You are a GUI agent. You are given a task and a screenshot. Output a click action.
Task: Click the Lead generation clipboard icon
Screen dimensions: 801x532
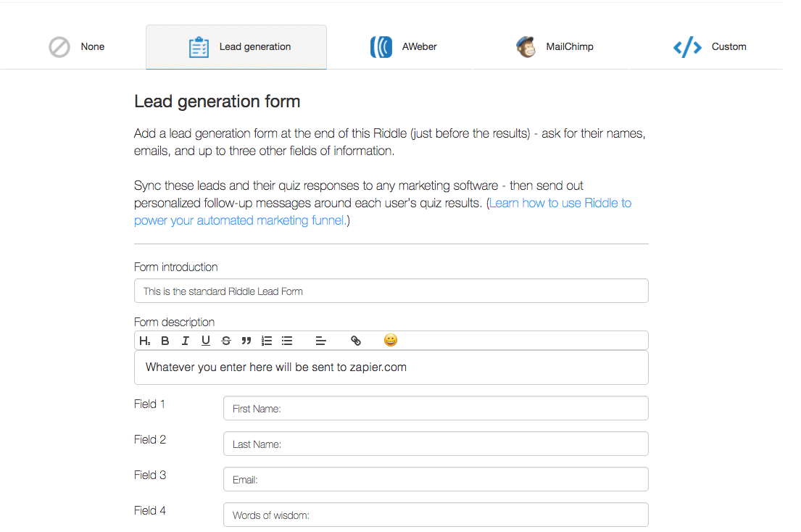(x=199, y=47)
